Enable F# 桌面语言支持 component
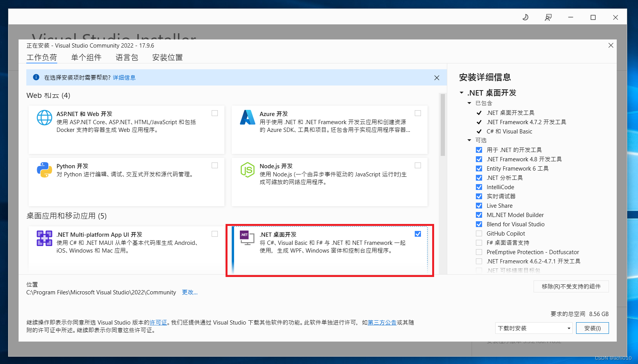This screenshot has width=638, height=364. point(479,243)
